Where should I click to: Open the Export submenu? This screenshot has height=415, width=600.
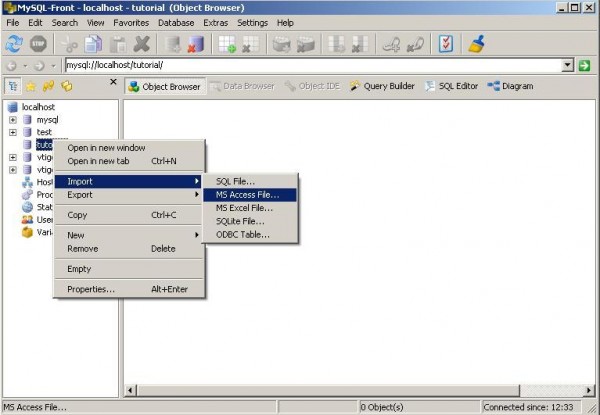128,195
